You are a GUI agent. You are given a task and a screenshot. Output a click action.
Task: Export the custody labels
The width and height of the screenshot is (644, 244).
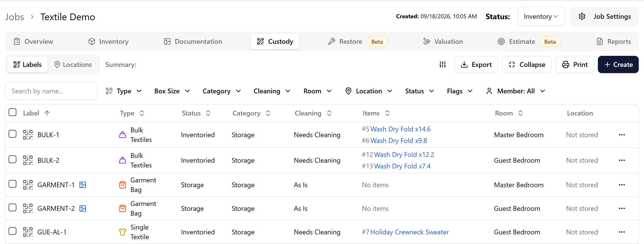tap(476, 64)
